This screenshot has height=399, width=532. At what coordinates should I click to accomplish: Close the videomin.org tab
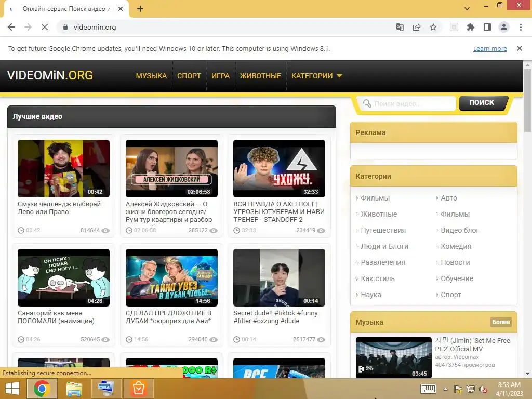click(121, 9)
